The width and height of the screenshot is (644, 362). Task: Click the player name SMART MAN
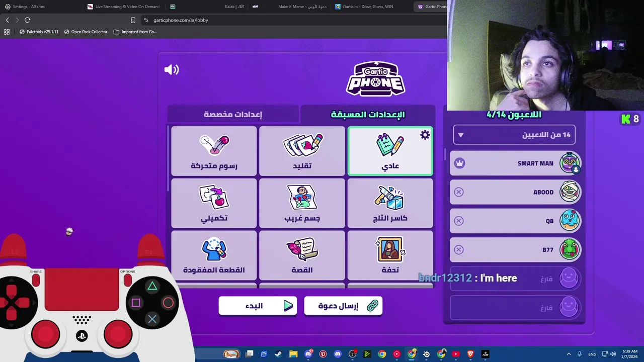click(x=535, y=163)
